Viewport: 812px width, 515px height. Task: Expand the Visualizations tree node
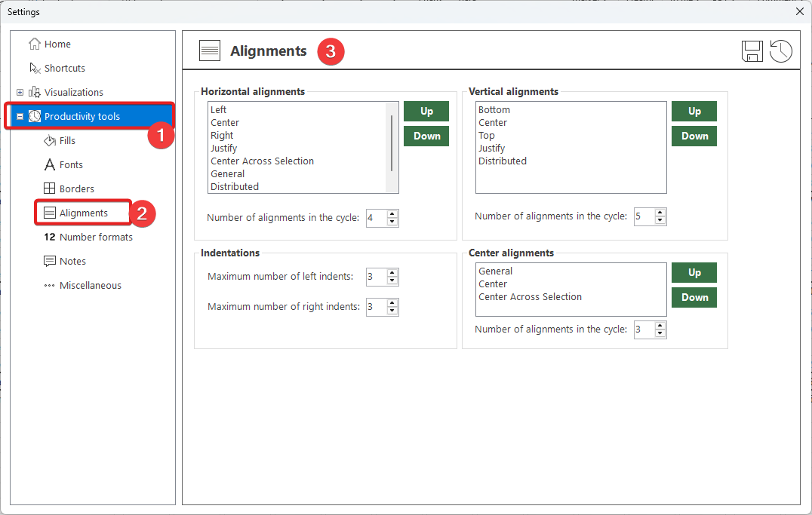point(20,92)
